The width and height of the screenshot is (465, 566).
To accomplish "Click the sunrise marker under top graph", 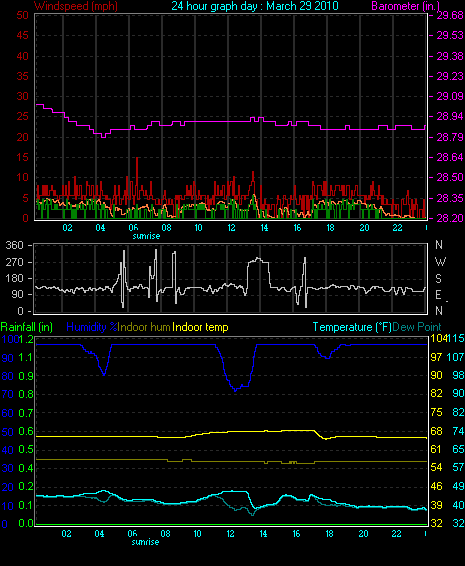I will pos(146,236).
